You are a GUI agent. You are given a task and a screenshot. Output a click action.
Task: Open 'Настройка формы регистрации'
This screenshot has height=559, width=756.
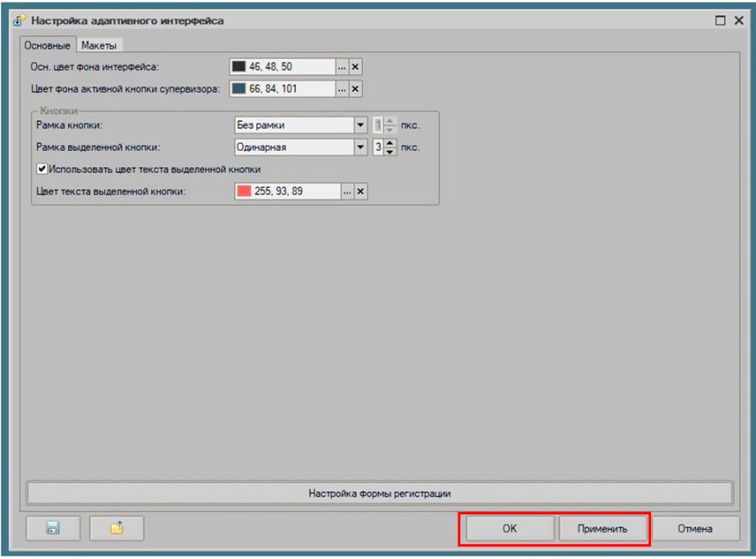click(380, 493)
